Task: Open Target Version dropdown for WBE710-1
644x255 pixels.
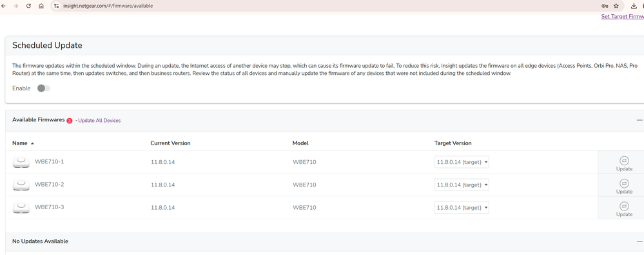Action: (x=462, y=162)
